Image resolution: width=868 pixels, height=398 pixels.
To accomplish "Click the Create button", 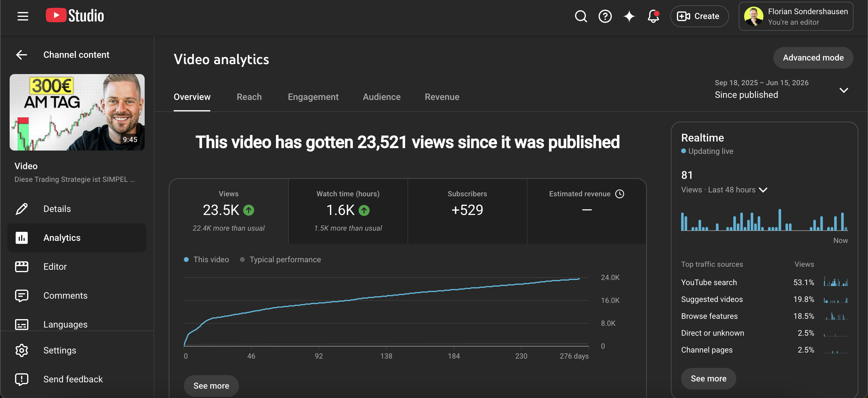I will (x=699, y=16).
